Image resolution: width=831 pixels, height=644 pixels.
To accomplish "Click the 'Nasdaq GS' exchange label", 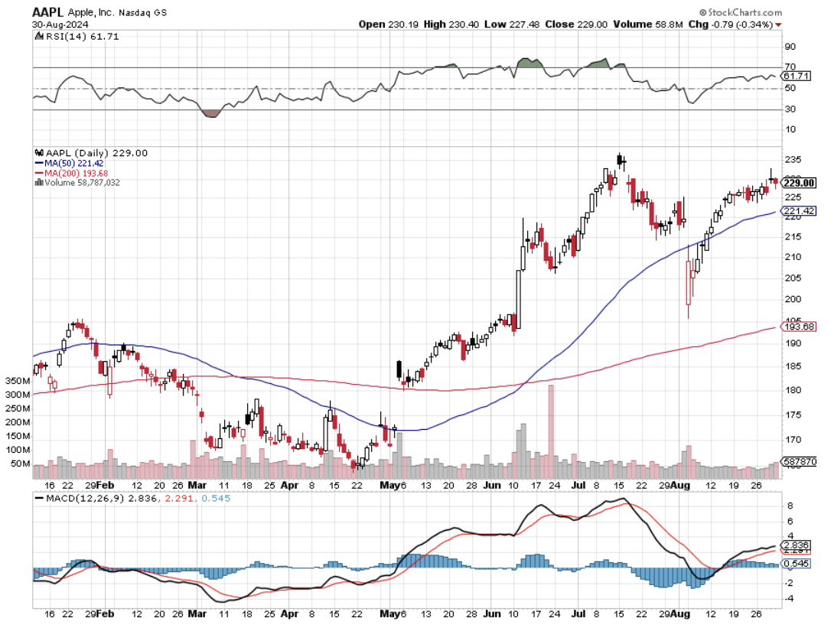I will click(142, 13).
